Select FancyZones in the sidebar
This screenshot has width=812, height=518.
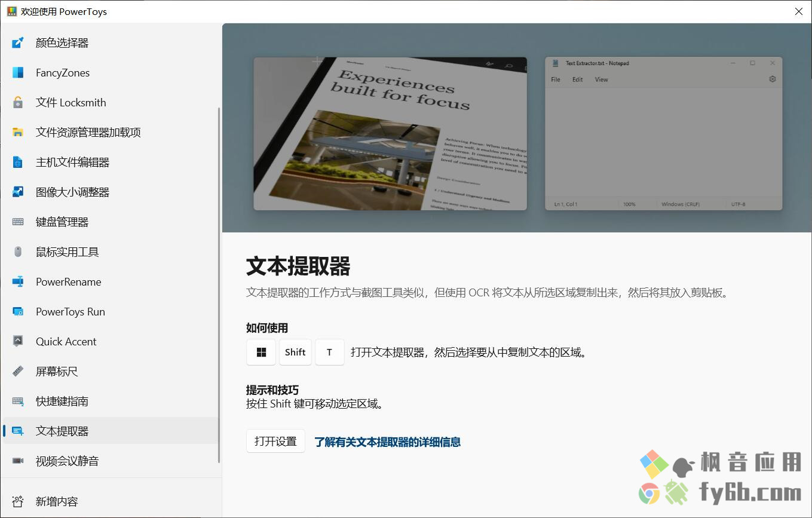(x=111, y=72)
